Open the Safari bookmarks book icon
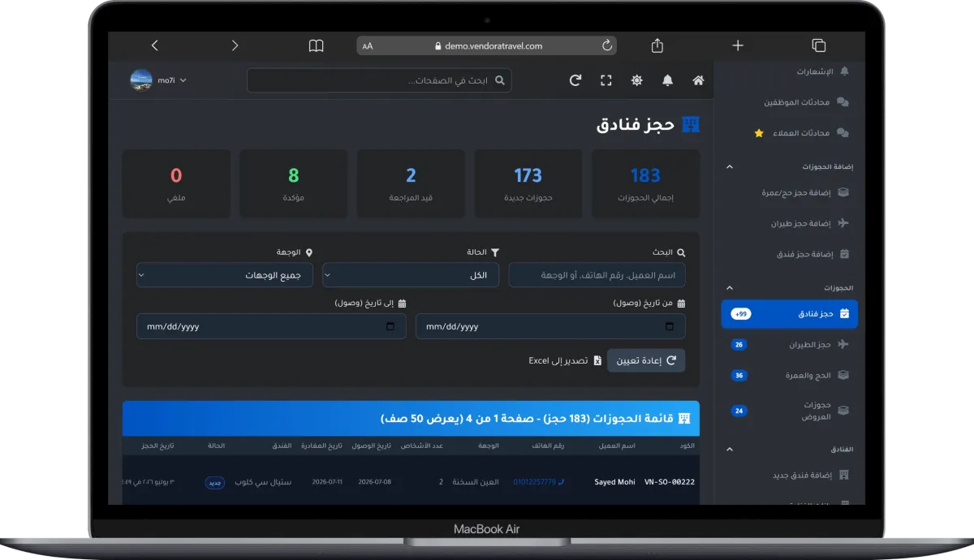This screenshot has height=560, width=974. coord(316,45)
